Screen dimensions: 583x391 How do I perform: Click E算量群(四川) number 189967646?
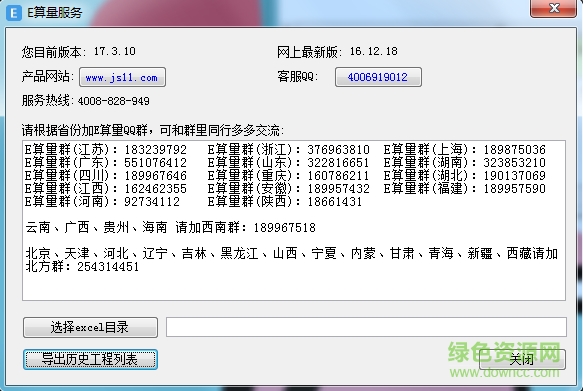(155, 176)
